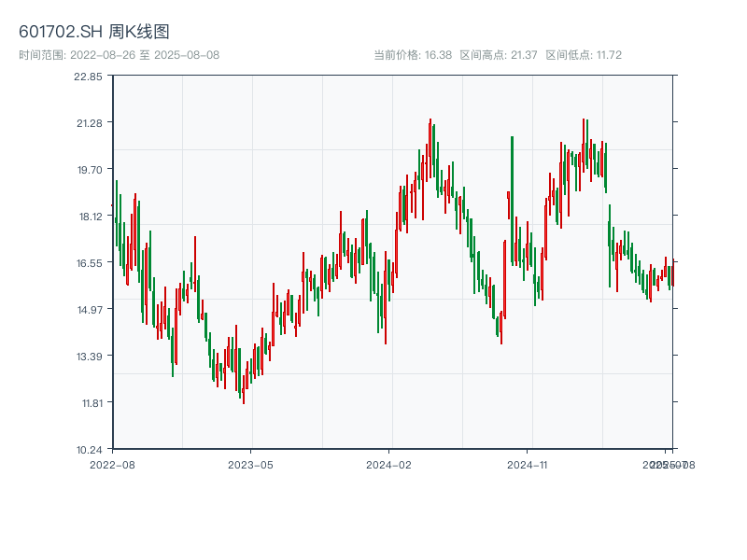Click y-axis label 11.81

(x=92, y=403)
